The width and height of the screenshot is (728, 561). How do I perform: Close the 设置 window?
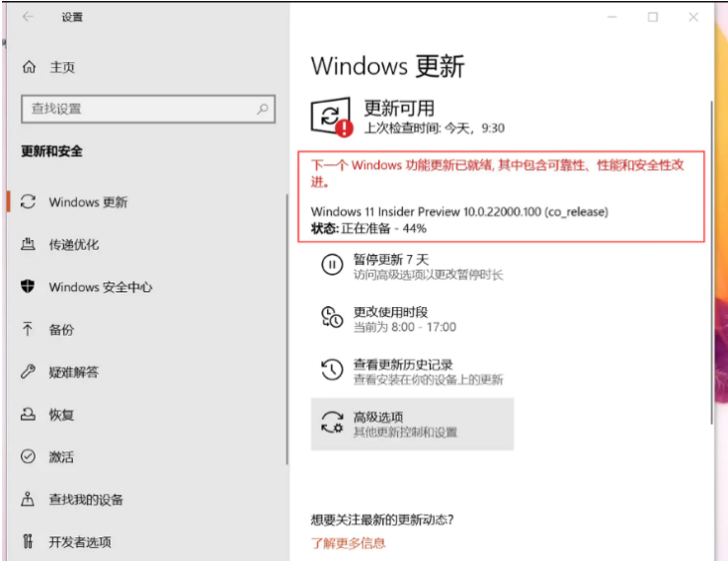click(x=693, y=17)
